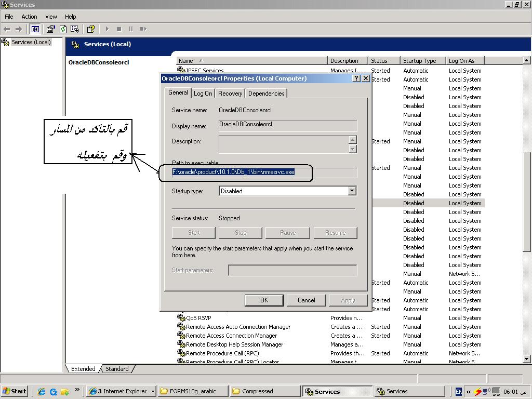Click the dialog's question mark help button

[x=356, y=78]
